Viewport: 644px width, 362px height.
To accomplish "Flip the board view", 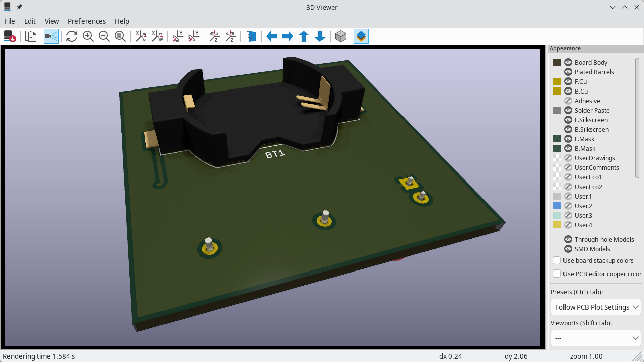I will (x=251, y=36).
